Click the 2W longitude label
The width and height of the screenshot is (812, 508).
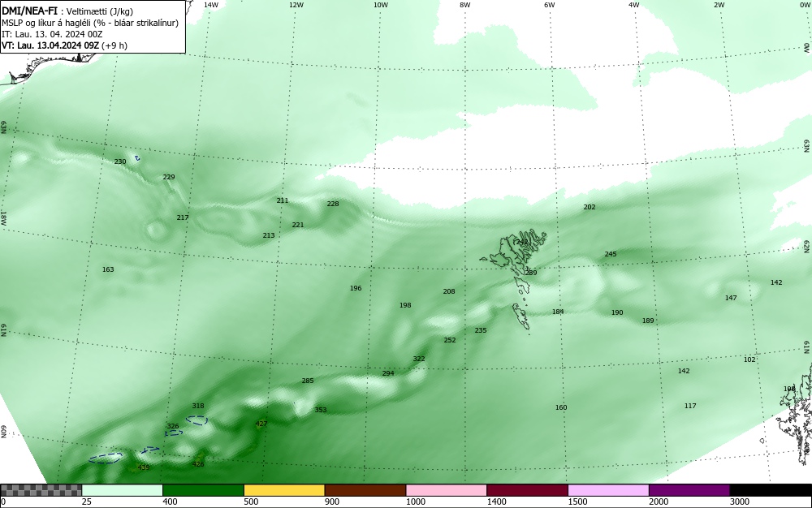tap(719, 5)
